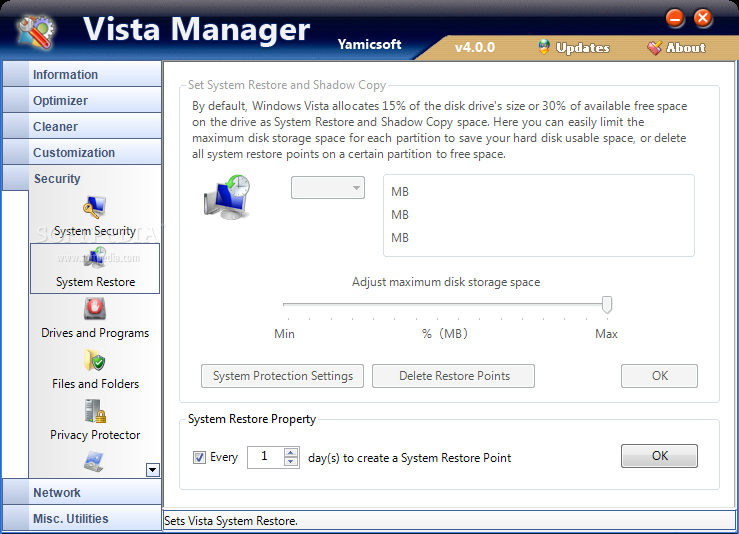Open the drive selection dropdown
This screenshot has height=534, width=739.
pos(328,188)
